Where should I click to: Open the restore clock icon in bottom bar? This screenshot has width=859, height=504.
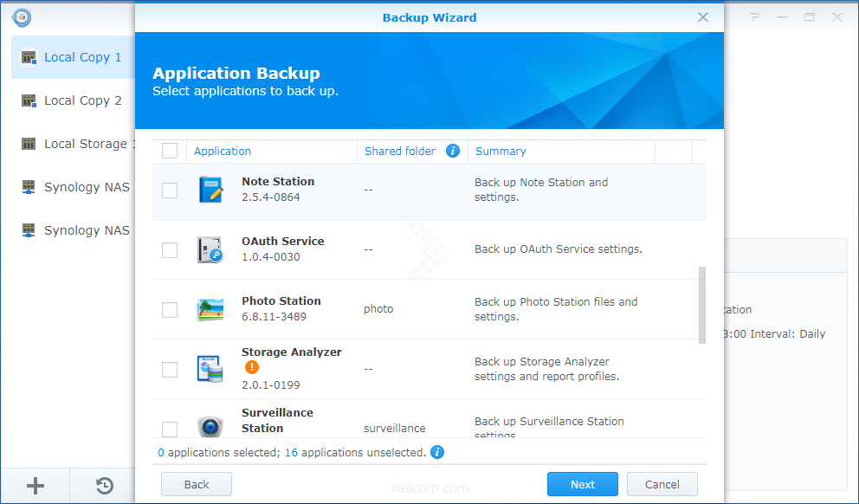(104, 485)
